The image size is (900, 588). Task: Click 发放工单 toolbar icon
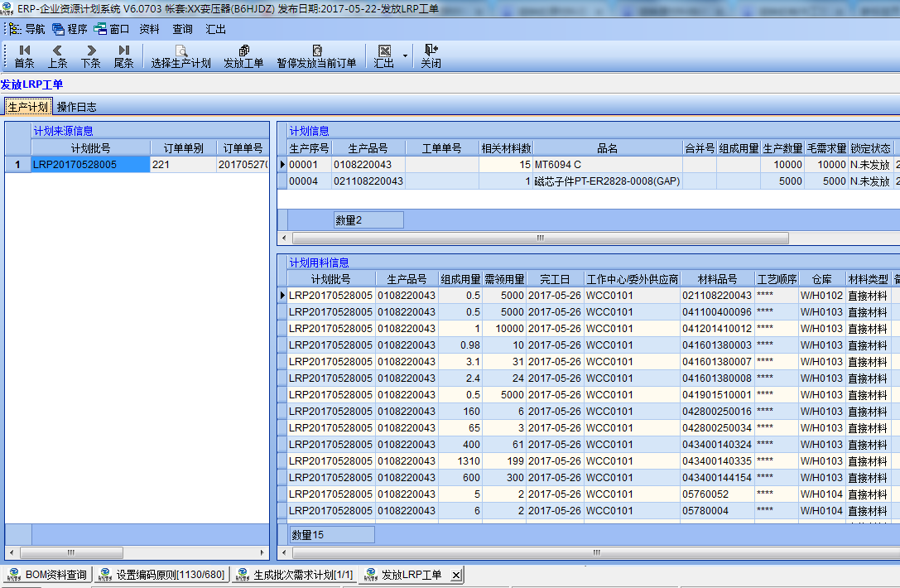(243, 56)
